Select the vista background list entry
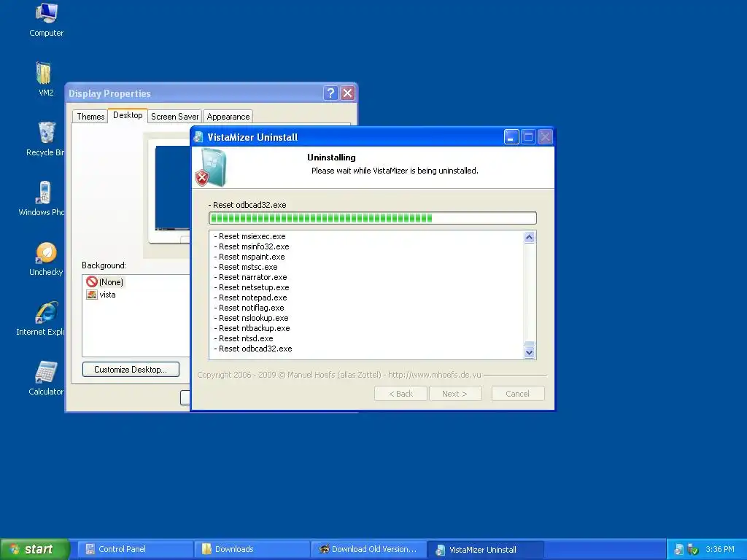Viewport: 747px width, 560px height. (x=101, y=295)
